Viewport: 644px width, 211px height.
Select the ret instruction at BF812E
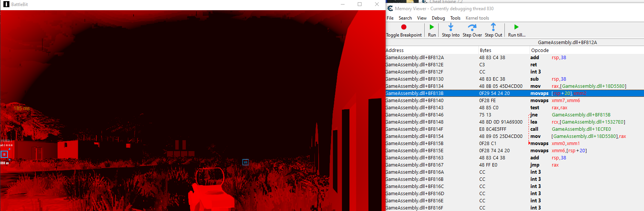pos(515,65)
